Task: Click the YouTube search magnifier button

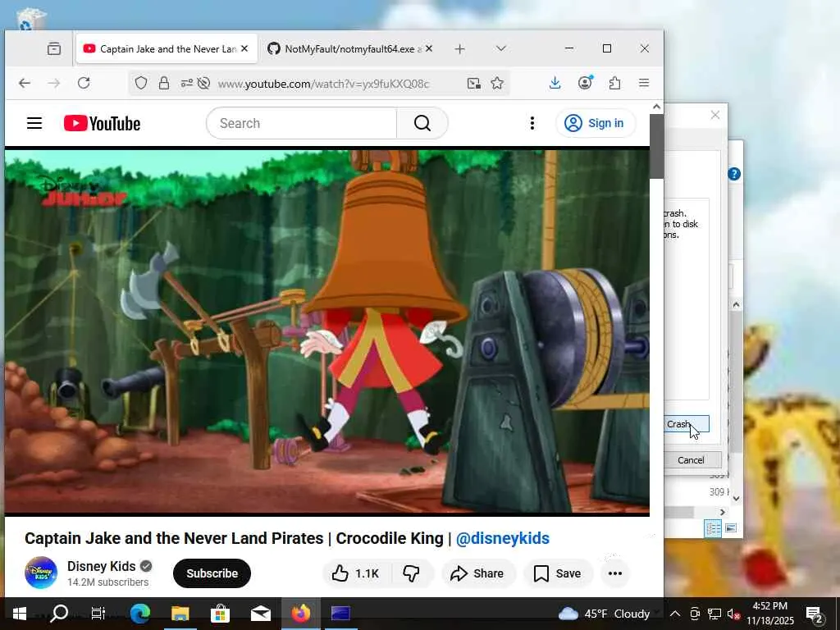Action: pos(422,123)
